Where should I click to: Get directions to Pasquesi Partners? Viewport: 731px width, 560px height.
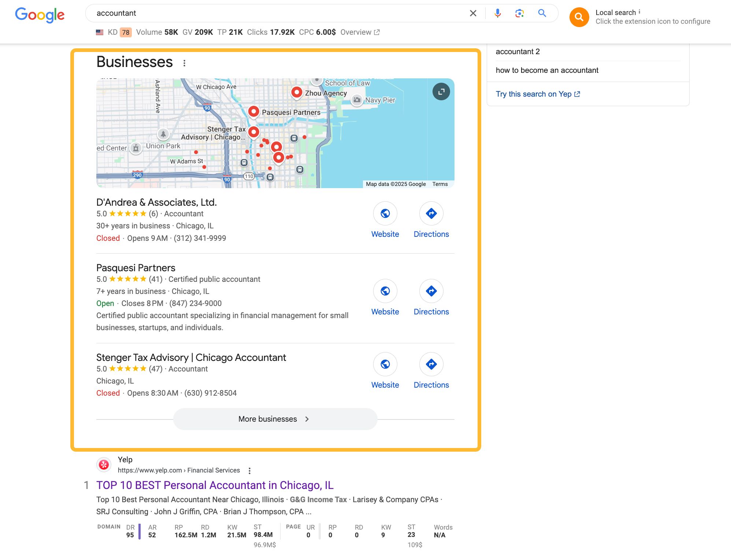[431, 291]
